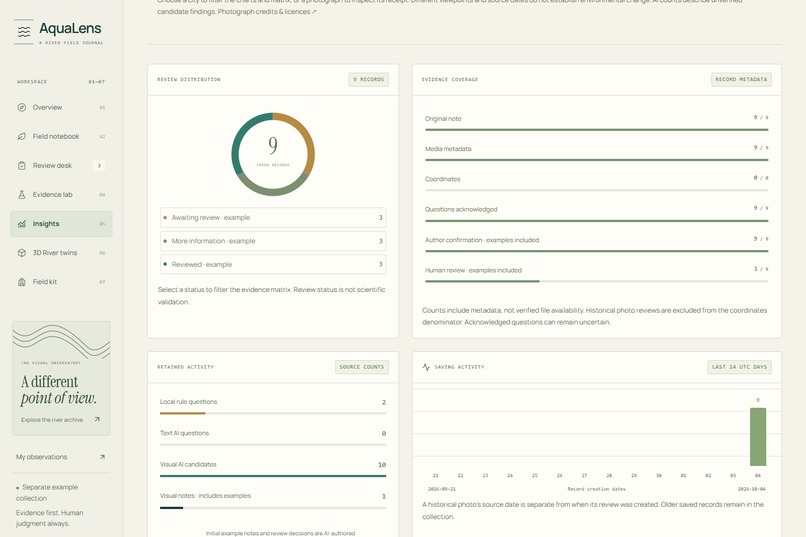Select the Insights menu item
The width and height of the screenshot is (806, 537).
(61, 224)
